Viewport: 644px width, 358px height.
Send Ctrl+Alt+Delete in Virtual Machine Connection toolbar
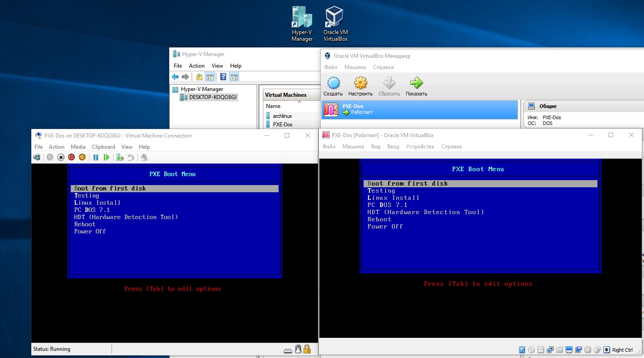[37, 157]
